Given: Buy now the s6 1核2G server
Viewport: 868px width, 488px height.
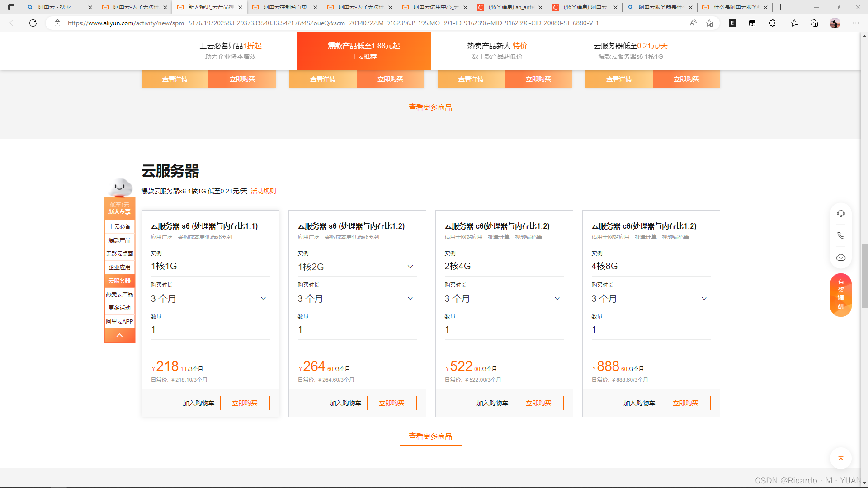Looking at the screenshot, I should pos(392,403).
